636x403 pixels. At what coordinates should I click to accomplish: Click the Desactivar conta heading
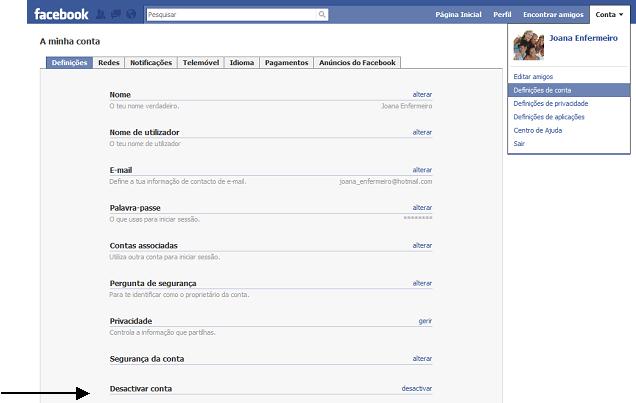coord(141,388)
